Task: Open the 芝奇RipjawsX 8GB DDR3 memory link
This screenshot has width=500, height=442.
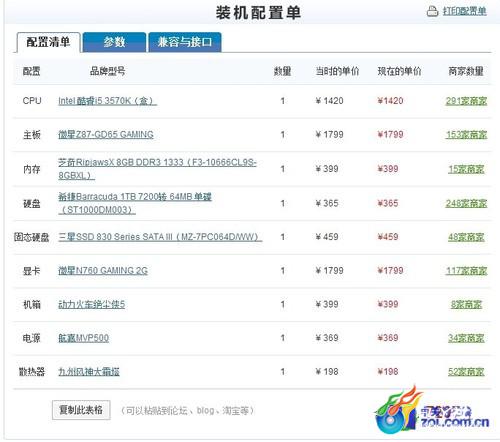Action: (x=157, y=169)
